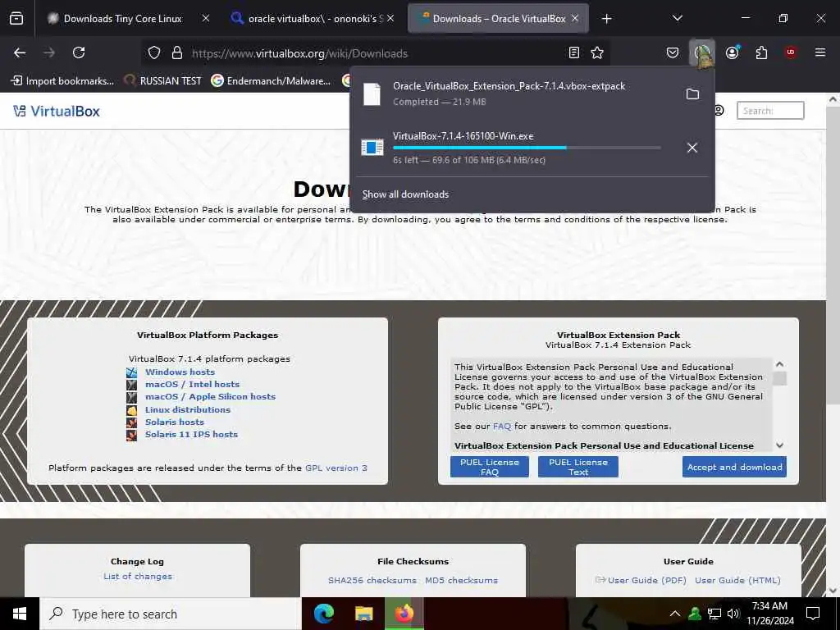The width and height of the screenshot is (840, 630).
Task: Click Show all downloads
Action: tap(405, 194)
